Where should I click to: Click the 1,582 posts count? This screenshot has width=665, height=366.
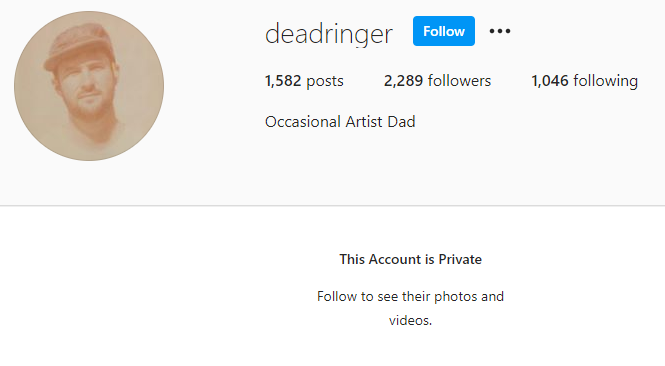pos(304,81)
